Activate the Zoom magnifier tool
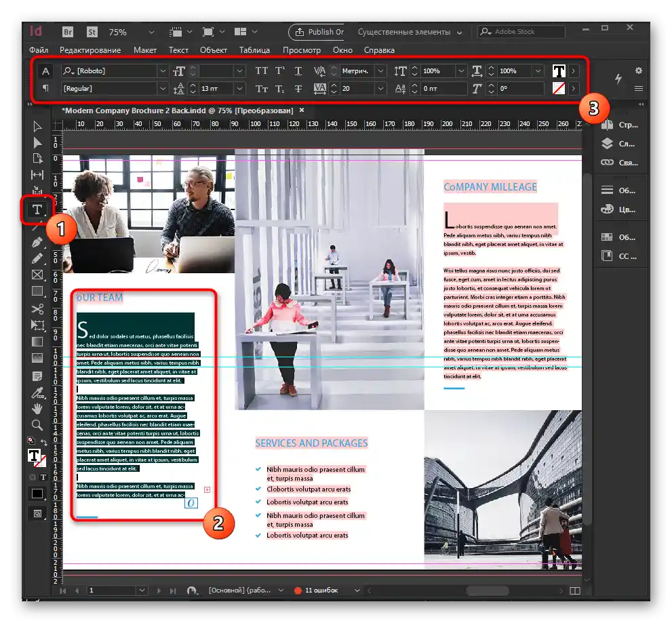Screen dimensions: 672x623 [x=37, y=425]
